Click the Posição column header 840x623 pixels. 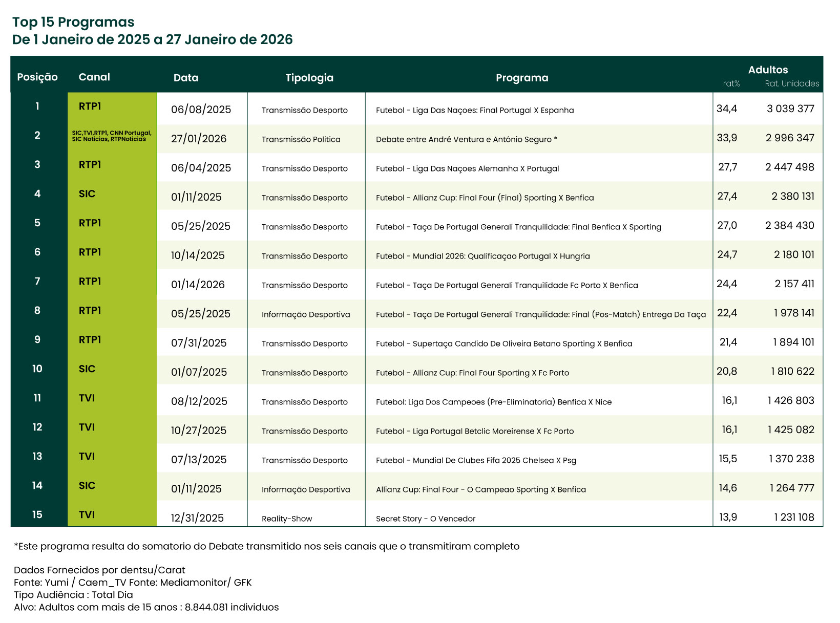coord(37,77)
